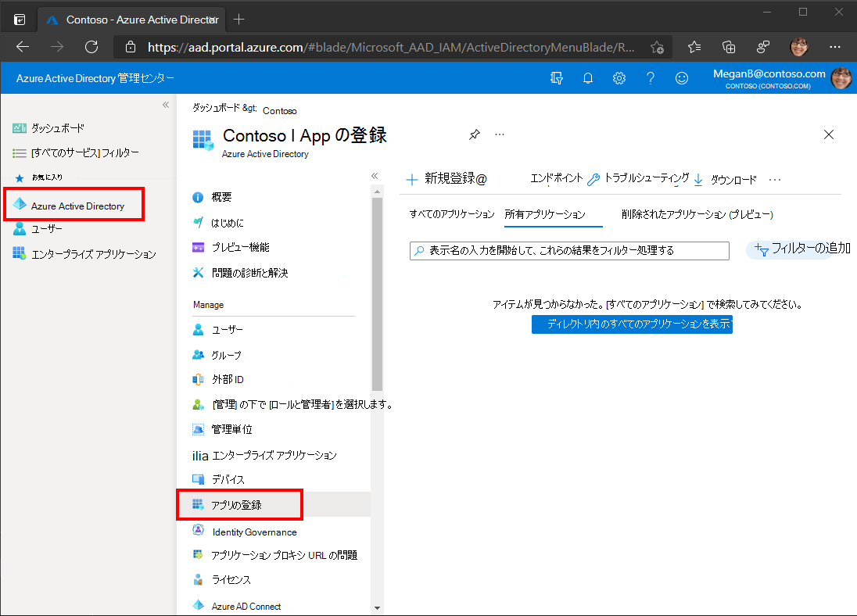This screenshot has width=857, height=616.
Task: Open the help question mark
Action: [651, 78]
